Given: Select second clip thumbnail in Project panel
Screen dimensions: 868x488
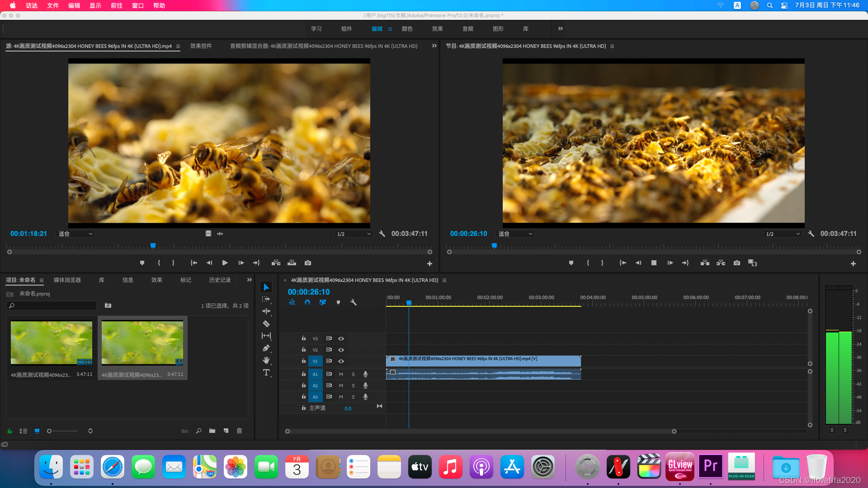Looking at the screenshot, I should click(142, 343).
